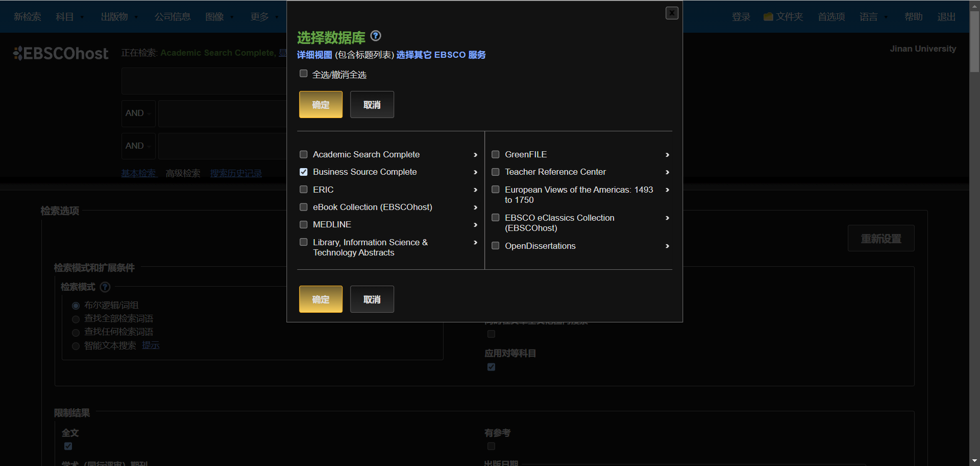980x466 pixels.
Task: Click 登录 in top bar
Action: (x=741, y=17)
